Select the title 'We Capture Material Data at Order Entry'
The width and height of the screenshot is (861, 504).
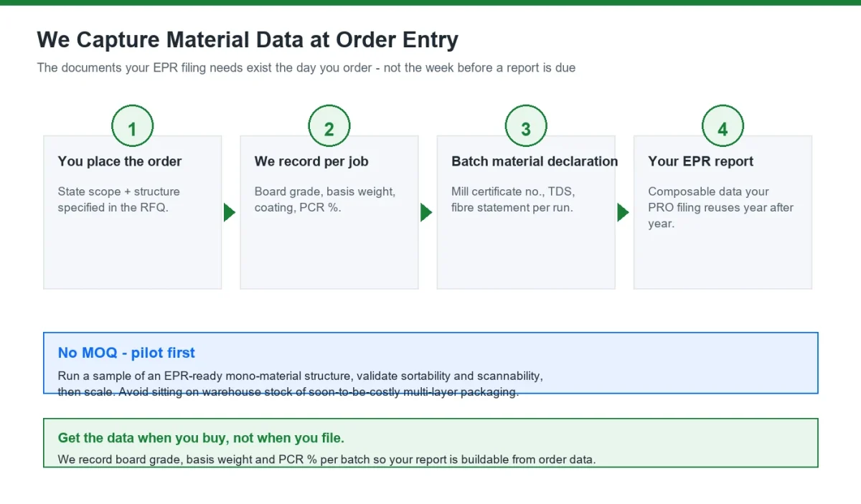[x=248, y=39]
